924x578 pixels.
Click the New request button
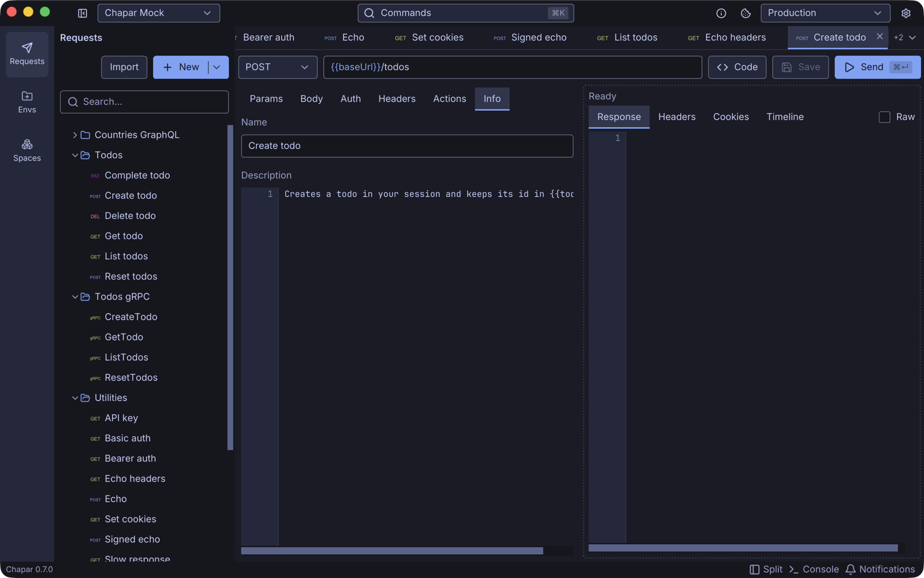(x=181, y=67)
